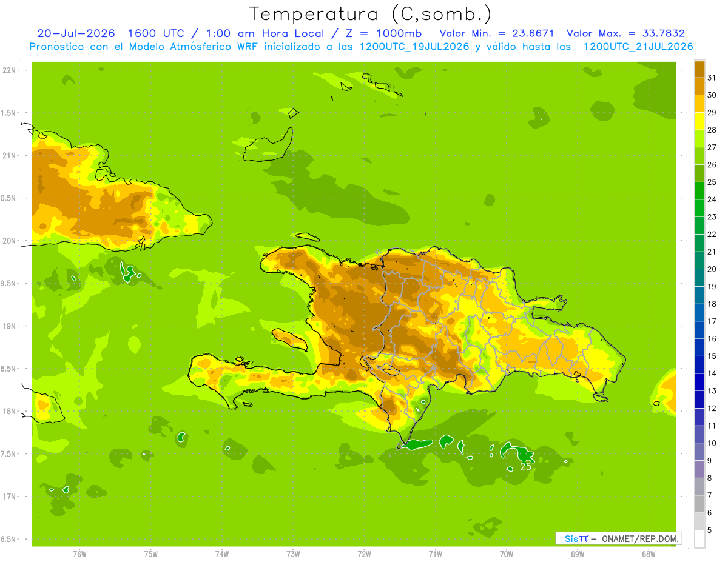Click the colorbar value '20'
This screenshot has width=728, height=562.
pos(712,269)
